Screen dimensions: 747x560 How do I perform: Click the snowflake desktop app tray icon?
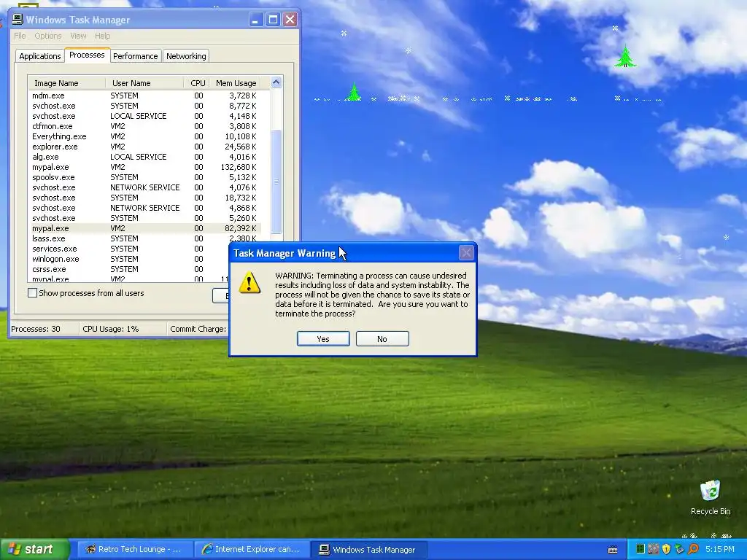[653, 549]
